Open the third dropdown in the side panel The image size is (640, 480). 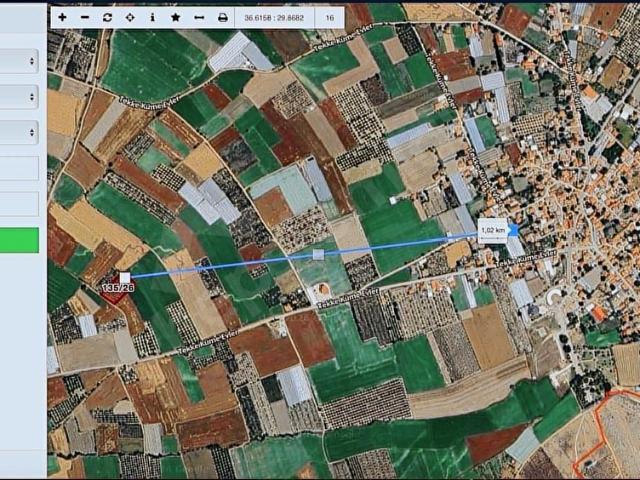point(19,132)
